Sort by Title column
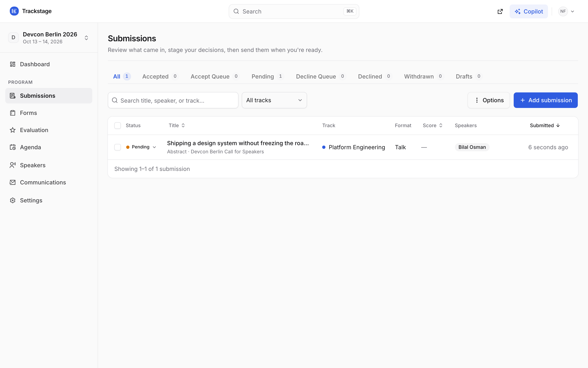This screenshot has height=368, width=588. [x=177, y=126]
